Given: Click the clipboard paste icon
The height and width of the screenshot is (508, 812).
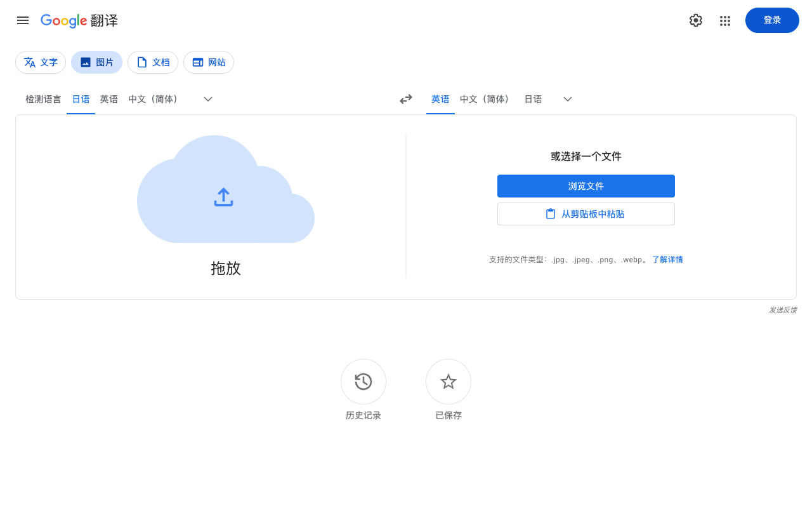Looking at the screenshot, I should pyautogui.click(x=551, y=214).
